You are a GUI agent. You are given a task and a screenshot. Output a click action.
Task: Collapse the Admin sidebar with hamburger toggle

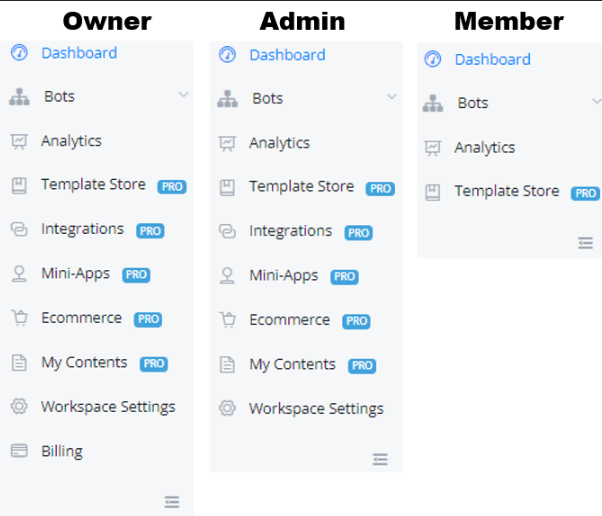click(x=380, y=459)
